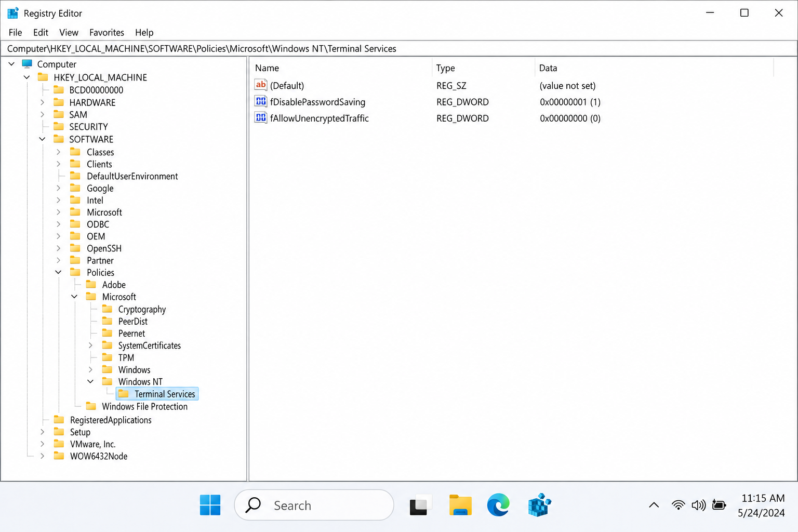This screenshot has height=532, width=798.
Task: Click the registry path address bar
Action: (x=399, y=48)
